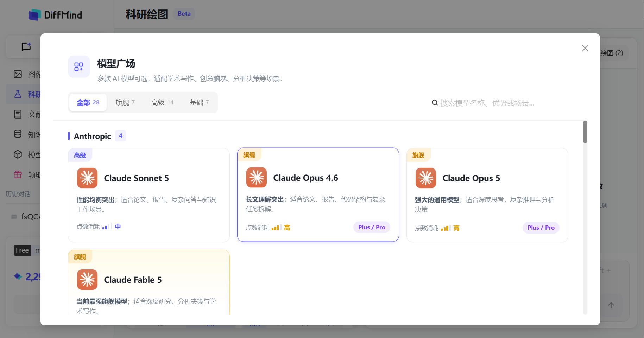Click the search magnifier icon
The image size is (644, 338).
435,103
